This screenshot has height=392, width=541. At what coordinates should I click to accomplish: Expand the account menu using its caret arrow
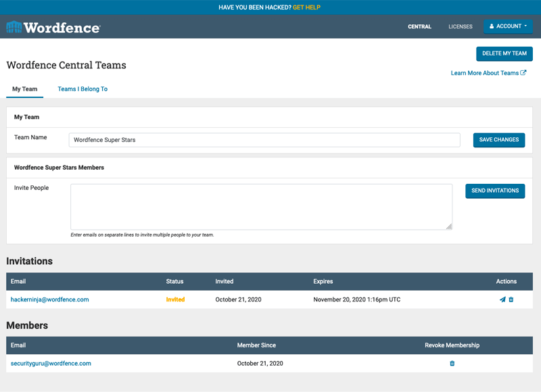point(525,26)
